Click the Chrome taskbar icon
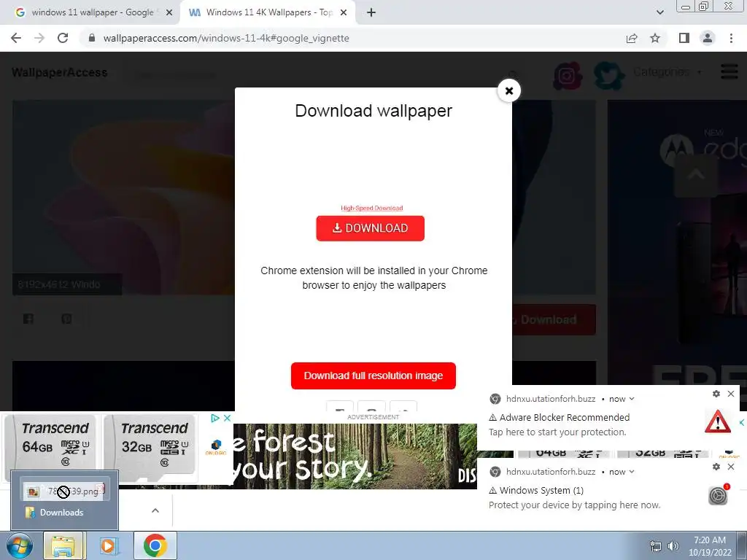Image resolution: width=747 pixels, height=560 pixels. (x=155, y=545)
